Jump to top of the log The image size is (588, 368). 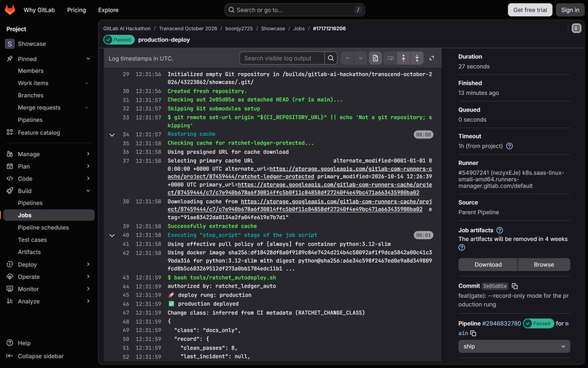coord(403,58)
